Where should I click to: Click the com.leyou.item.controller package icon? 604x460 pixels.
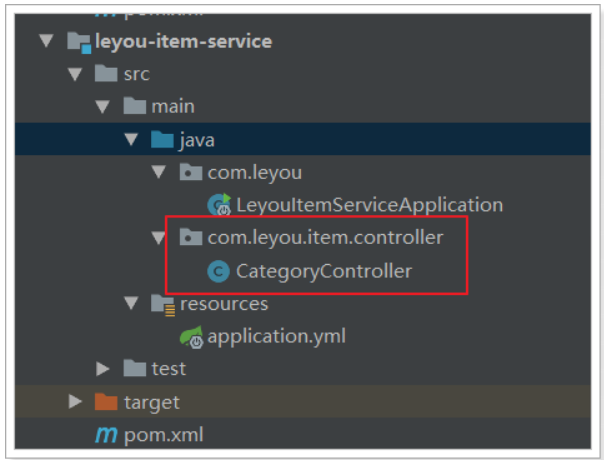191,237
